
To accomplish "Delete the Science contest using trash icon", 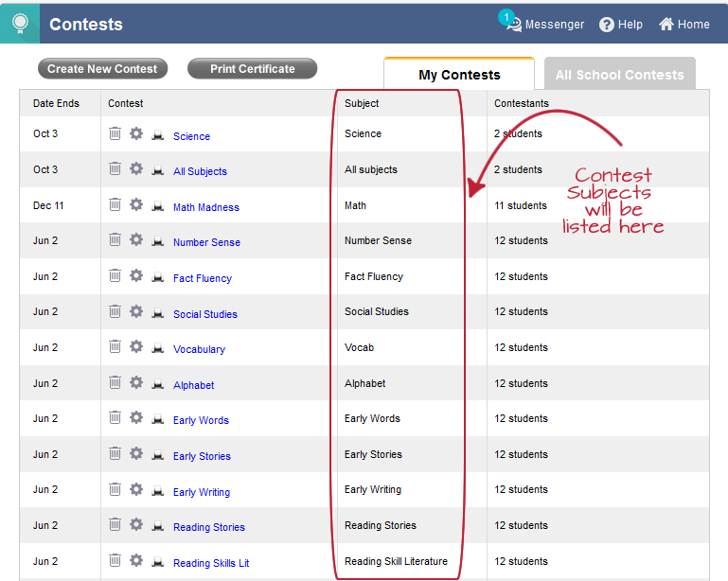I will tap(115, 133).
